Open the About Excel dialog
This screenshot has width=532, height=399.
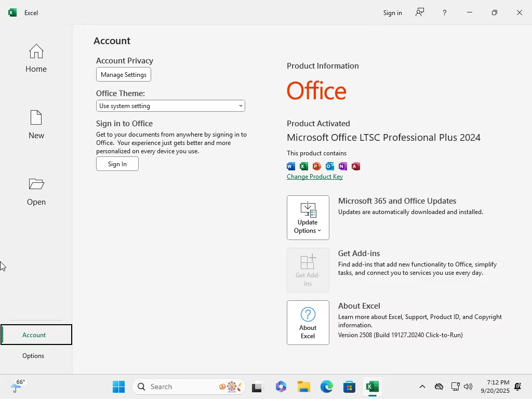pyautogui.click(x=308, y=322)
